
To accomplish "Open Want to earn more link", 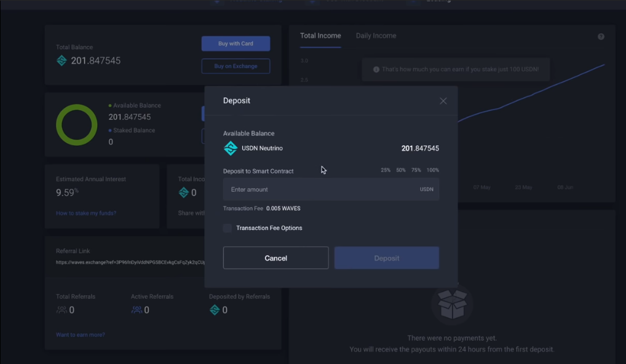I will tap(80, 335).
